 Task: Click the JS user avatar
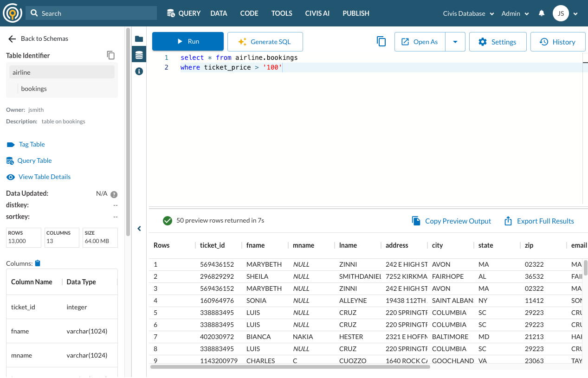[x=561, y=13]
